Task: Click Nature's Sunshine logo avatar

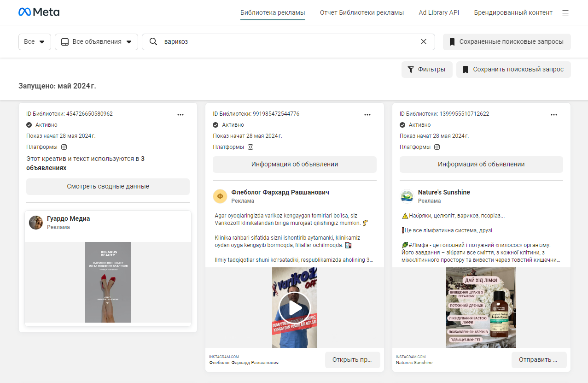Action: click(x=407, y=196)
